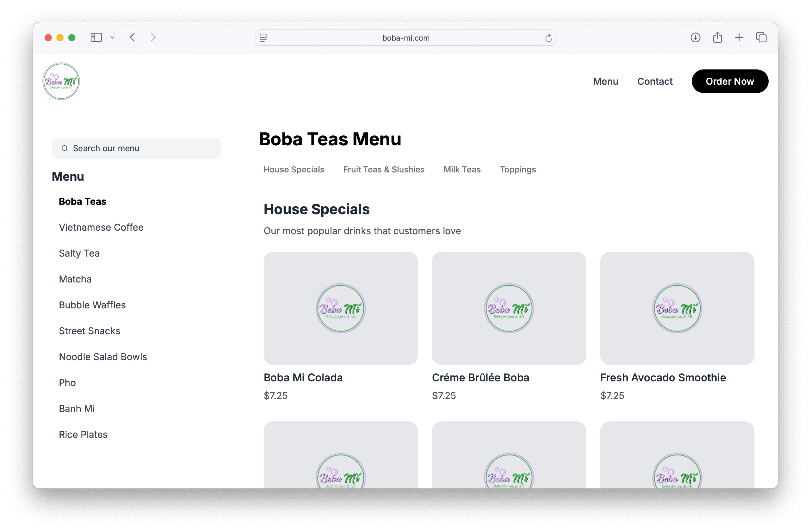
Task: Click the Boba Teas Menu page title
Action: pyautogui.click(x=330, y=139)
